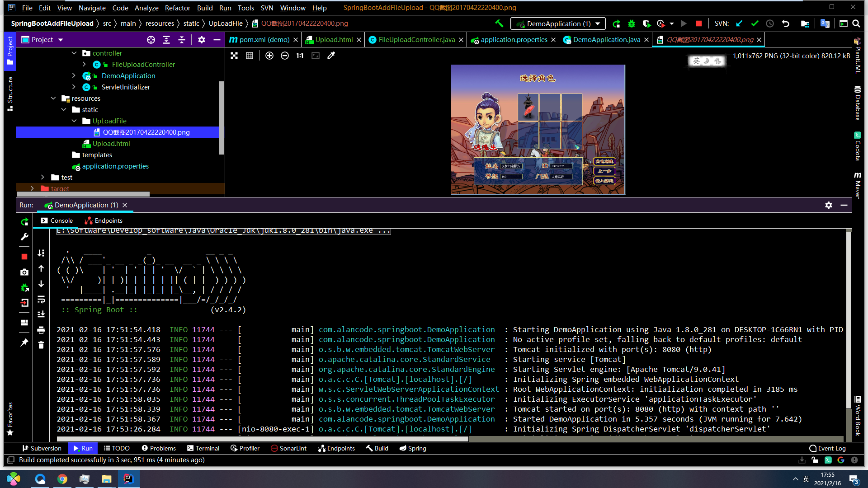Image resolution: width=868 pixels, height=488 pixels.
Task: Select application.properties in Project tree
Action: coord(115,166)
